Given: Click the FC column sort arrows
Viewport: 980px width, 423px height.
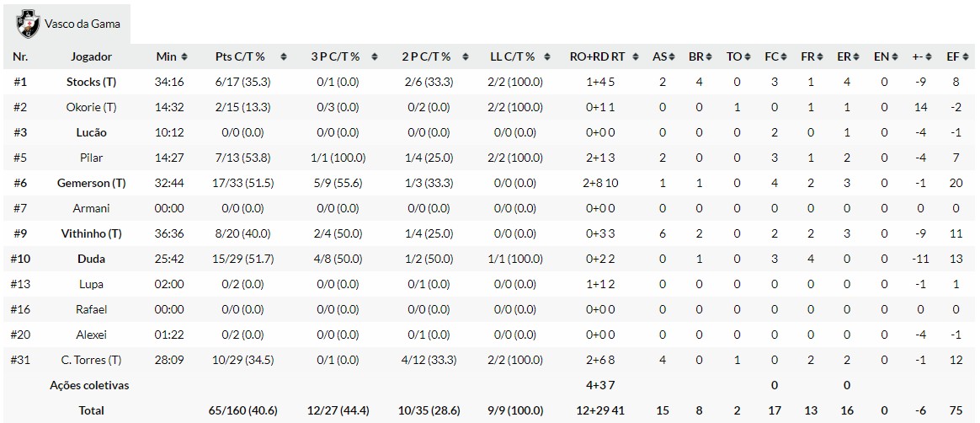Looking at the screenshot, I should click(x=783, y=57).
